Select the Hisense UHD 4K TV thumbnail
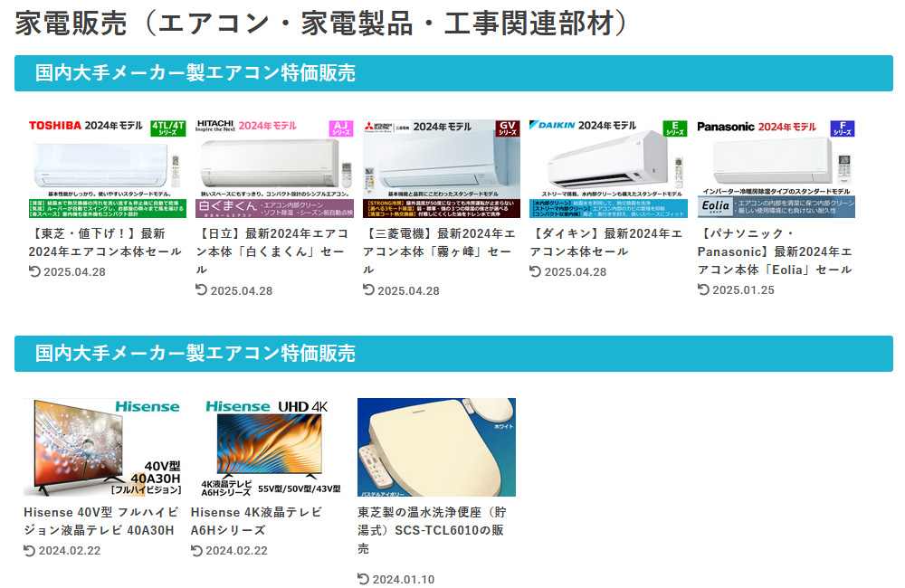The height and width of the screenshot is (588, 905). click(x=273, y=447)
